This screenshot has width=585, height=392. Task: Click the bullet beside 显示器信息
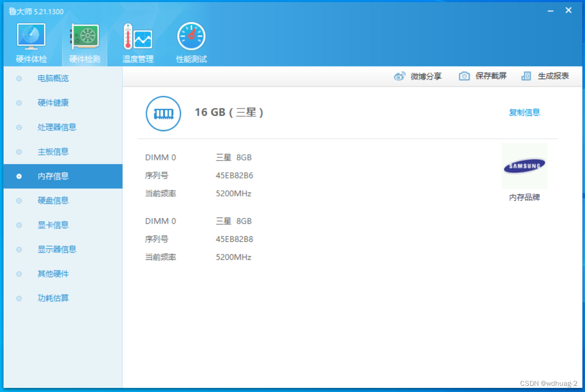(x=19, y=250)
